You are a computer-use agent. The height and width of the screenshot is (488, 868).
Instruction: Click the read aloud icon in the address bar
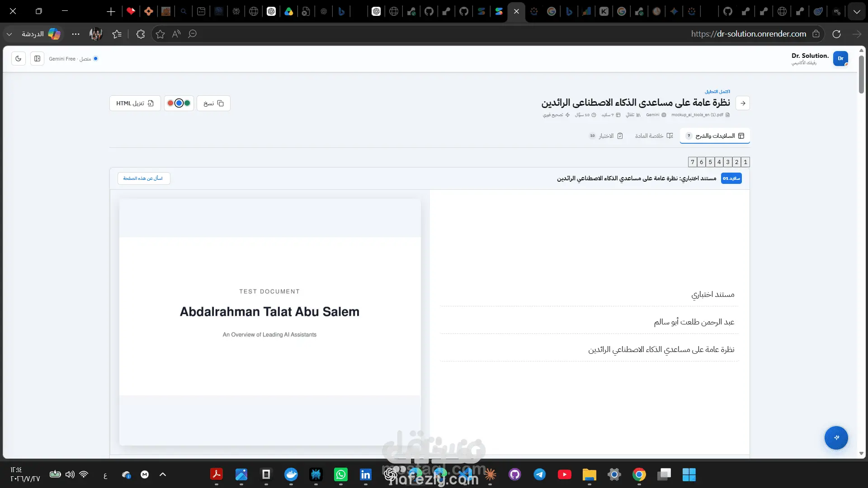click(x=176, y=34)
